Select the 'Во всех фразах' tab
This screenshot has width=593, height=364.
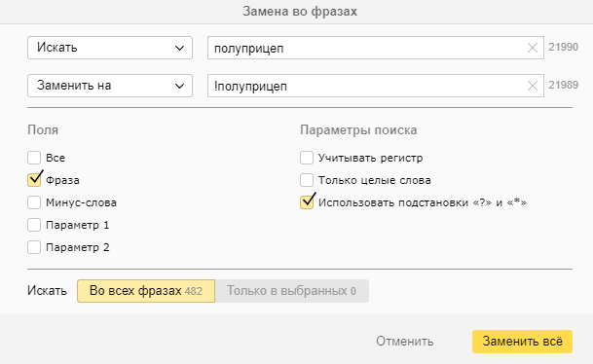point(146,291)
